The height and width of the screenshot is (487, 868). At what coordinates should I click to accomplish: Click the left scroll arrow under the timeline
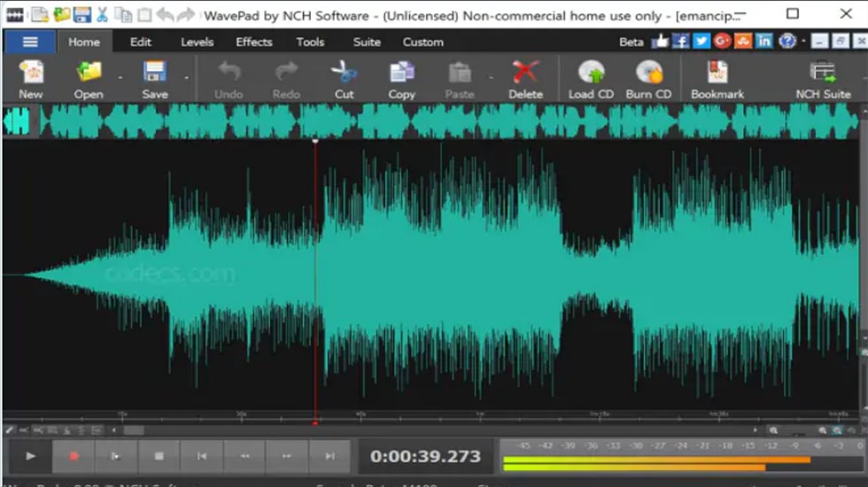click(x=114, y=430)
